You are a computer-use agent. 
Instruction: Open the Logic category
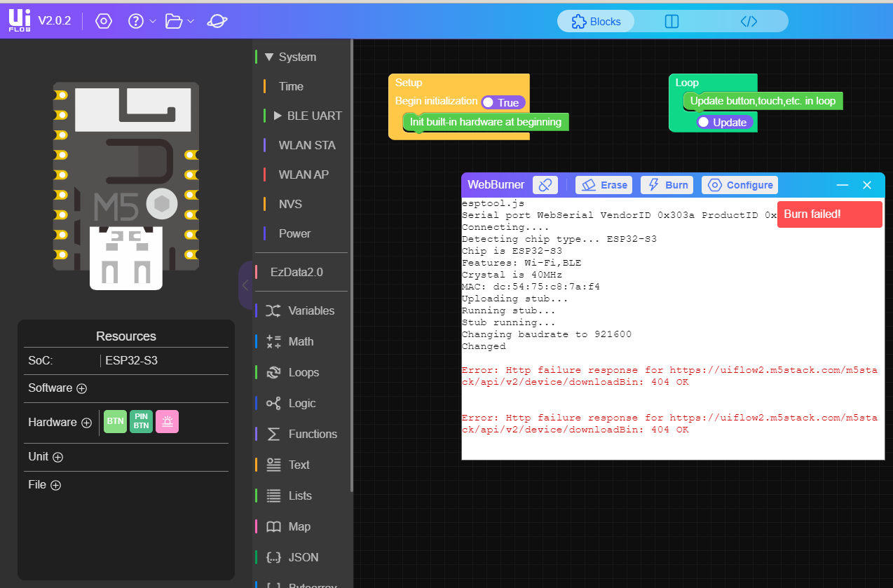click(x=301, y=403)
